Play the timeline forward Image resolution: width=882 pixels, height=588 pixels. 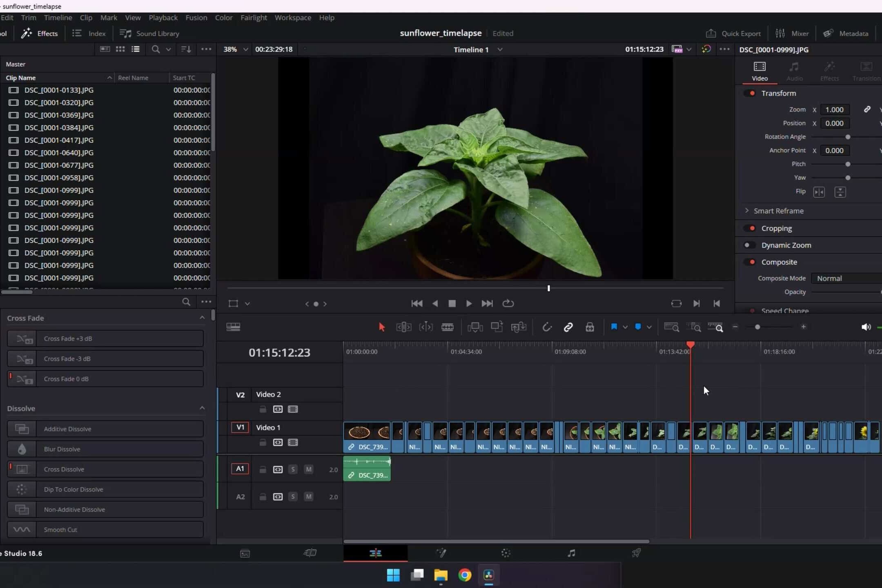469,303
